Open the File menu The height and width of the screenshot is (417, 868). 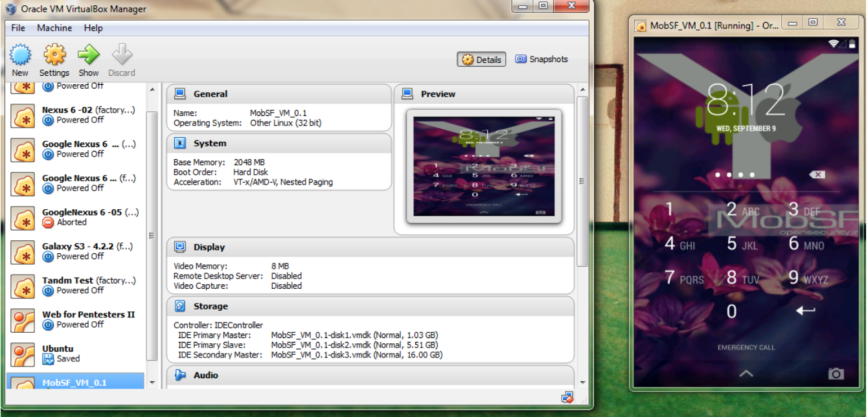pos(18,28)
